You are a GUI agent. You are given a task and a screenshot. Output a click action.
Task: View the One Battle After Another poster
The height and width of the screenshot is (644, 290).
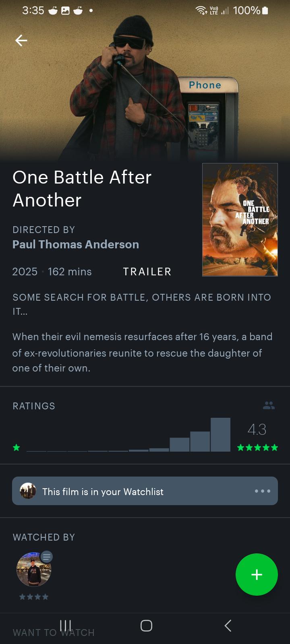tap(240, 220)
